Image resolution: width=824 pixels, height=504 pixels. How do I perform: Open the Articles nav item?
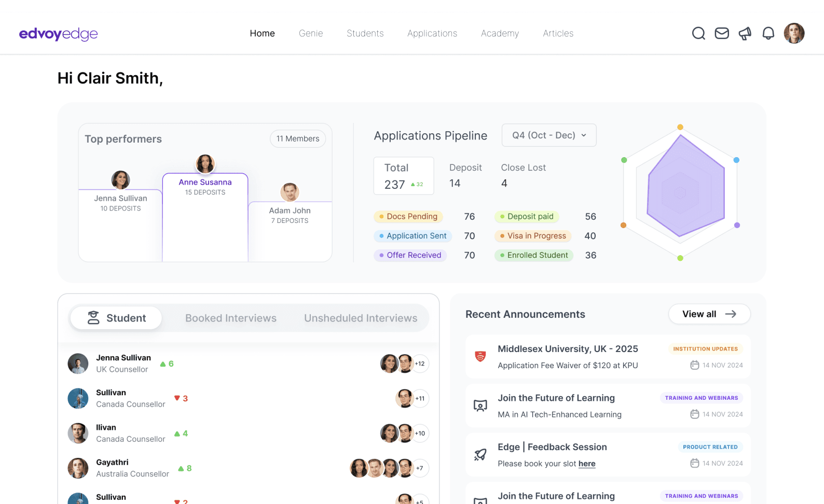pyautogui.click(x=558, y=33)
